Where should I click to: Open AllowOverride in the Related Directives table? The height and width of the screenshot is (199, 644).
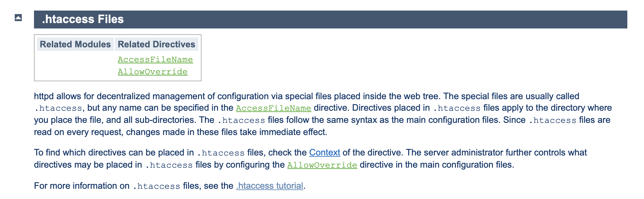(153, 72)
